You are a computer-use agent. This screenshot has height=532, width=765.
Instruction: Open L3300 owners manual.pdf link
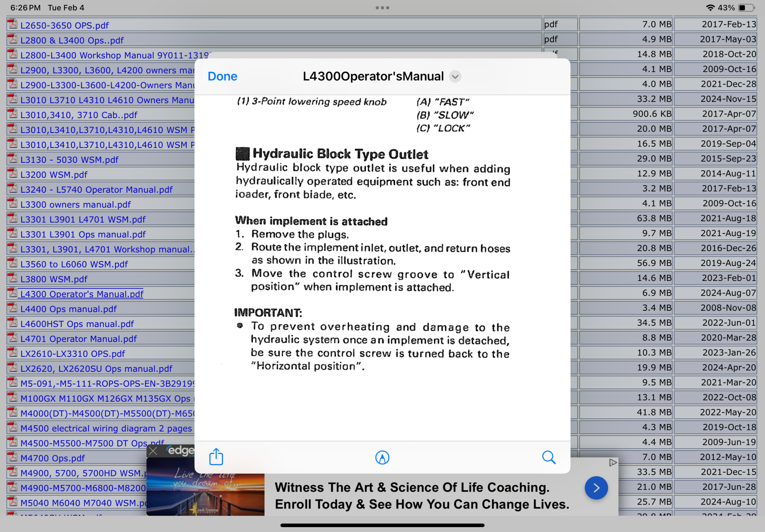click(75, 205)
